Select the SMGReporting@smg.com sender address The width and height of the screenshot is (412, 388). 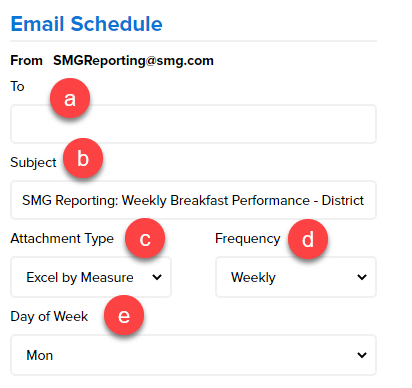133,61
